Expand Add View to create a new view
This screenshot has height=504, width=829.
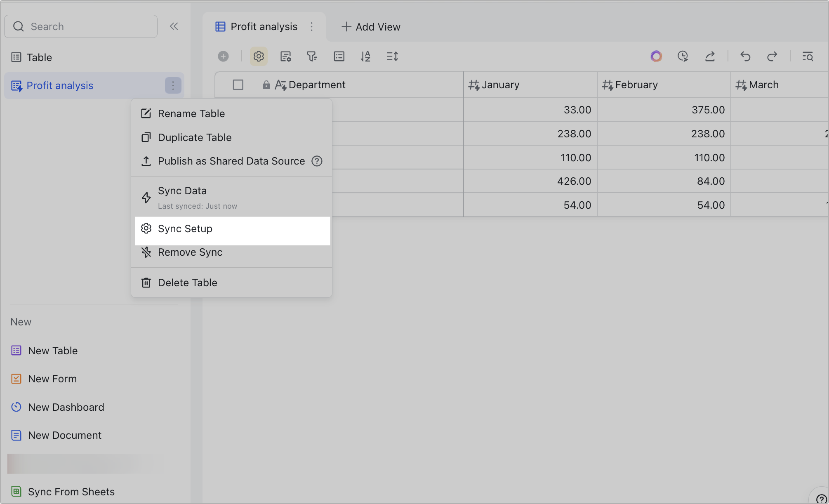[x=370, y=26]
